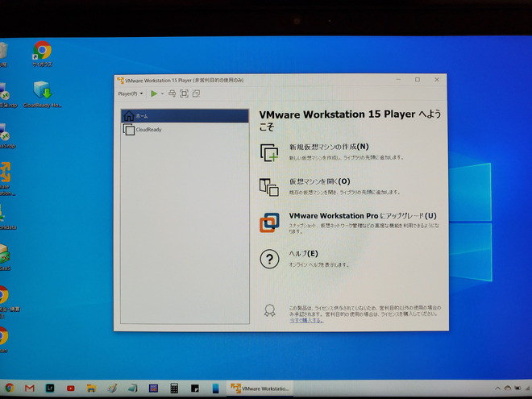The height and width of the screenshot is (399, 532).
Task: Select the CloudReady virtual machine entry
Action: (185, 130)
